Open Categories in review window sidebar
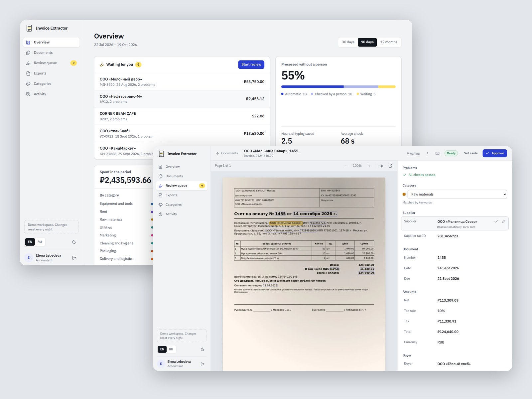The width and height of the screenshot is (532, 399). click(182, 204)
